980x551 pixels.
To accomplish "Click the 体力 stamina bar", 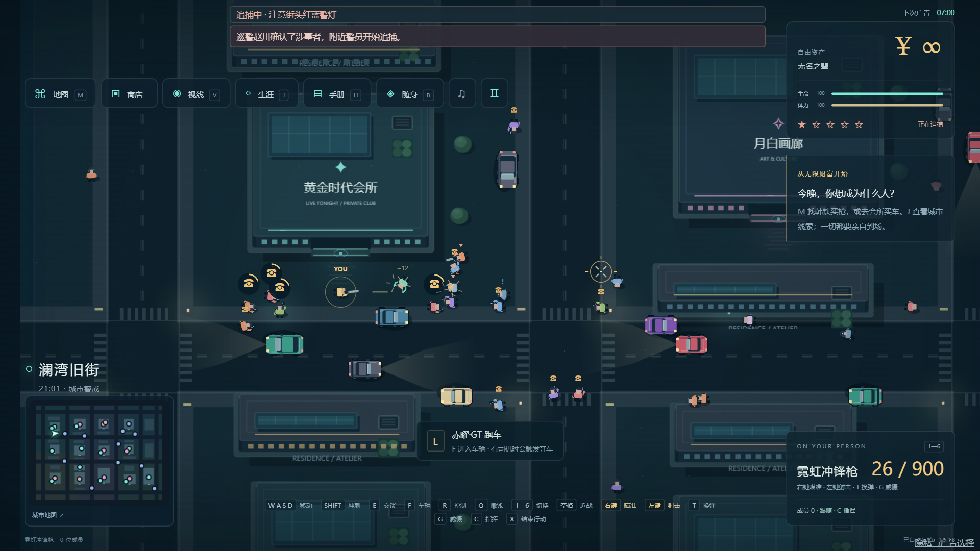I will pos(887,105).
